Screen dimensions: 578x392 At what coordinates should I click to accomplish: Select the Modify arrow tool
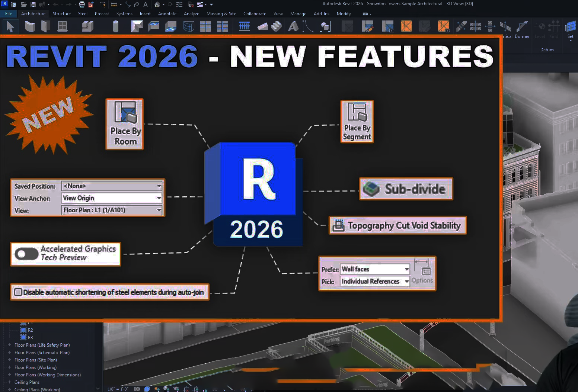pos(10,26)
